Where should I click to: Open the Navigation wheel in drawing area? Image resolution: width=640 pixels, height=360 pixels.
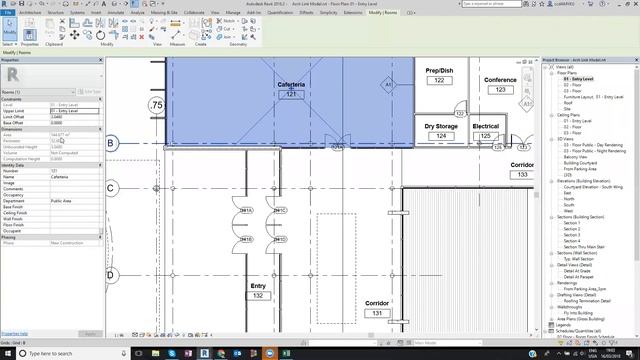[527, 77]
